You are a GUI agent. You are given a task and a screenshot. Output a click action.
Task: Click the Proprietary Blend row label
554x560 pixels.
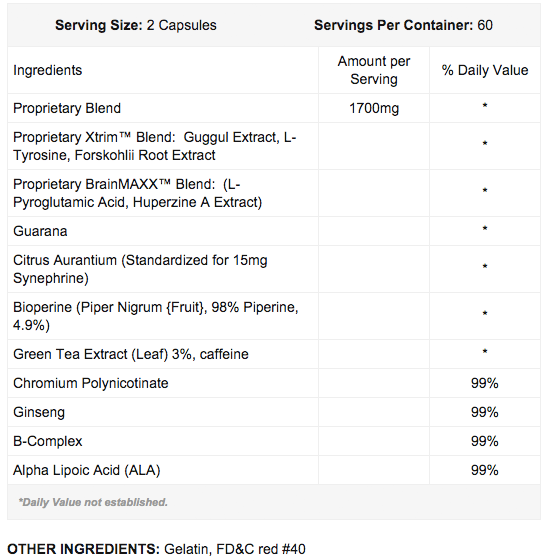tap(67, 108)
